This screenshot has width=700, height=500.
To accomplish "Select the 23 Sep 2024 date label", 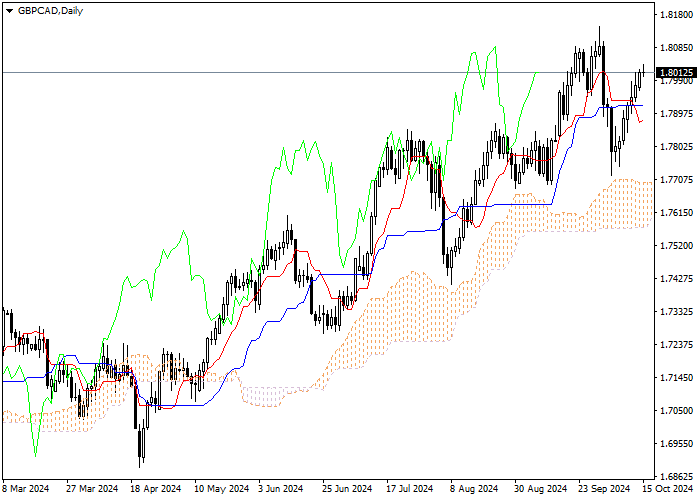I will click(604, 489).
